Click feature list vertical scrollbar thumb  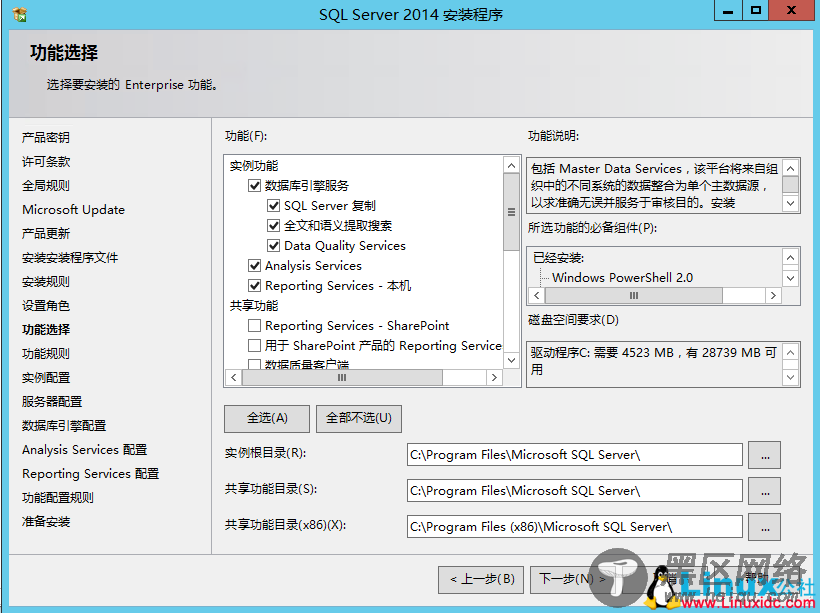[x=511, y=212]
